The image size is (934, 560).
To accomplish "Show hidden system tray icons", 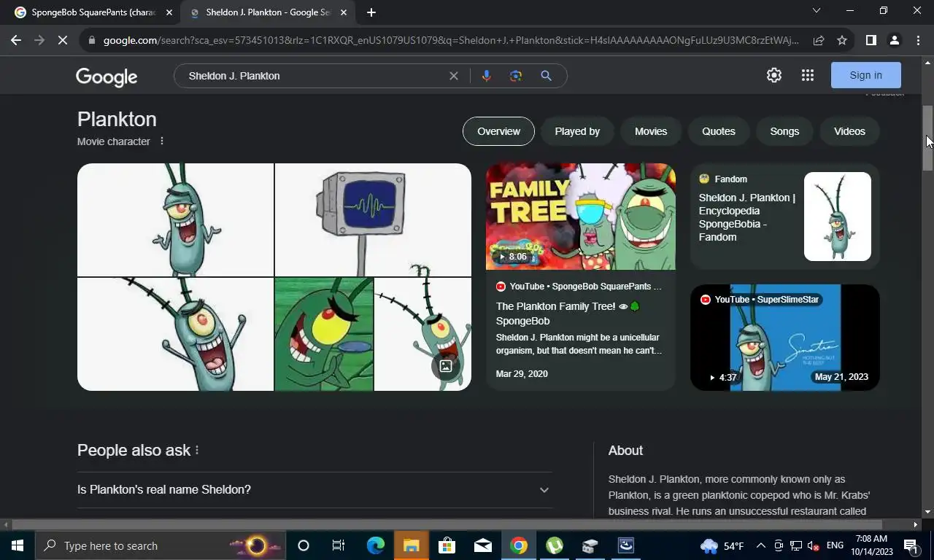I will point(760,545).
